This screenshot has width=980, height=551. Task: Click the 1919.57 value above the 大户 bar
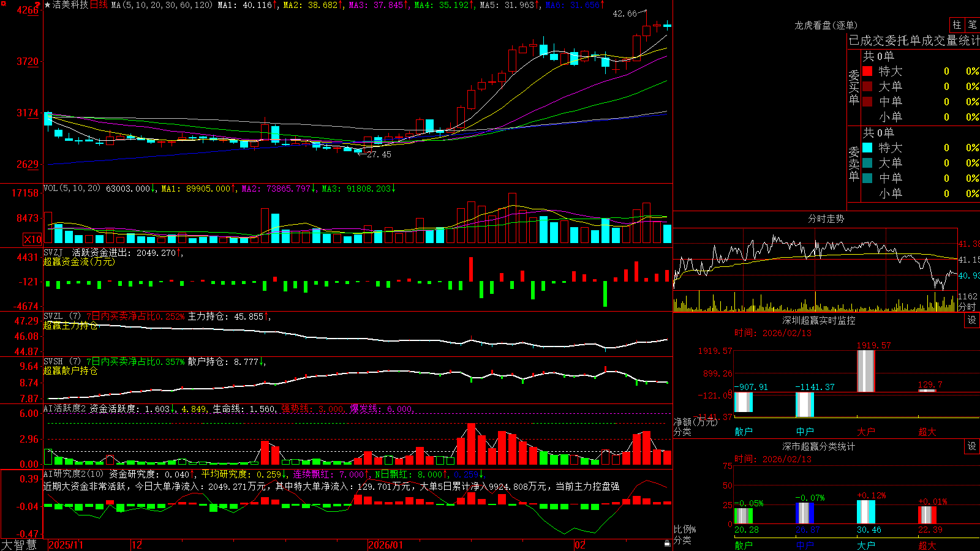(x=873, y=345)
